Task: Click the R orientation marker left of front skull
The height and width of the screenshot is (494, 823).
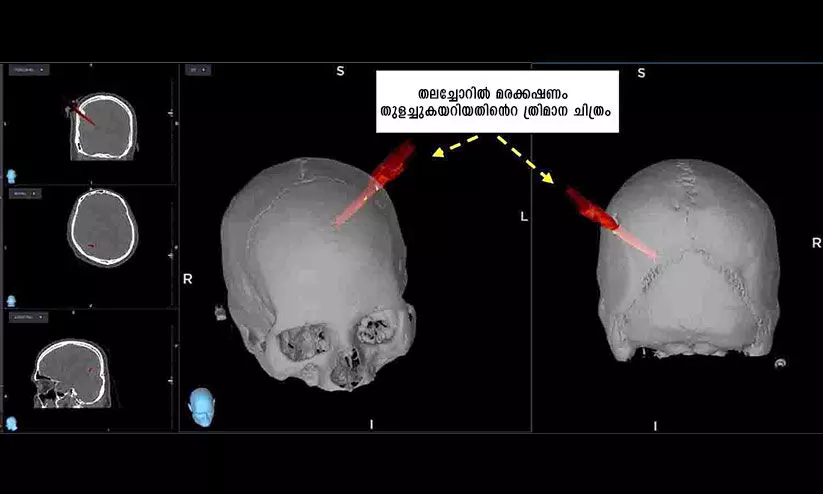Action: coord(187,279)
